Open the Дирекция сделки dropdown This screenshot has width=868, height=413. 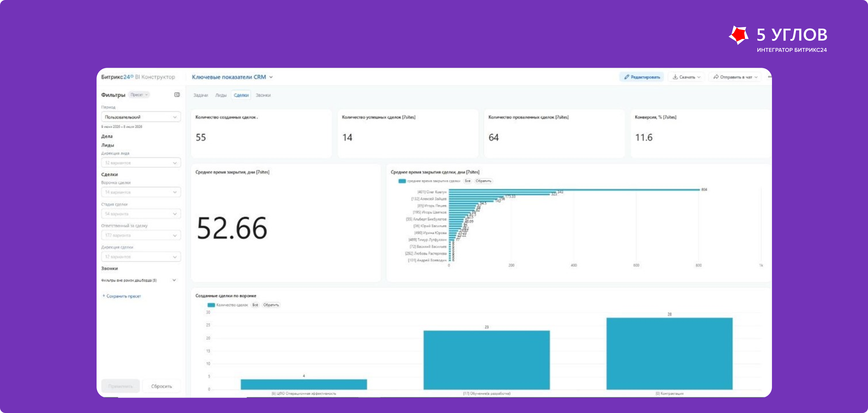click(141, 257)
